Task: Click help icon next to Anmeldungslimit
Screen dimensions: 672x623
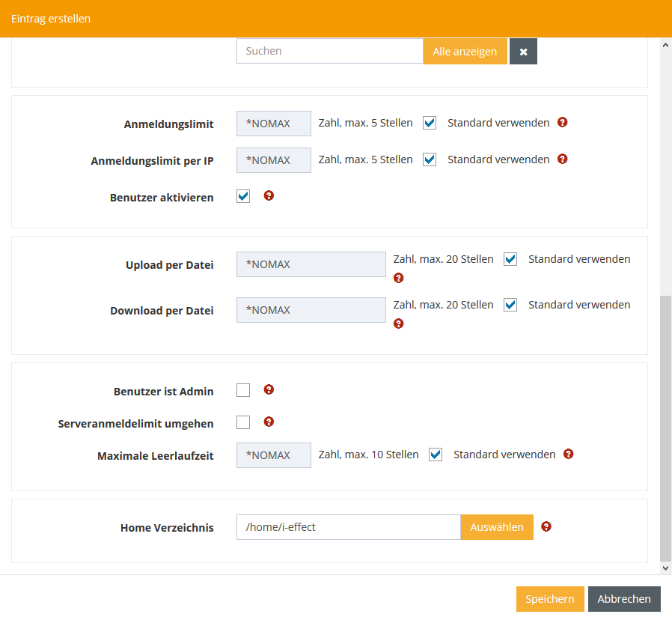Action: click(x=563, y=122)
